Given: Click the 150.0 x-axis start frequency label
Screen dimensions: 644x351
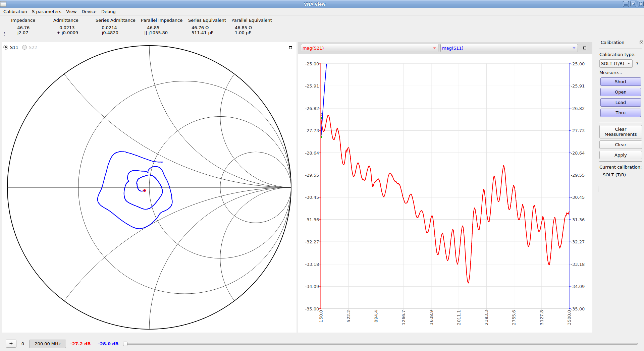Looking at the screenshot, I should pyautogui.click(x=321, y=316).
